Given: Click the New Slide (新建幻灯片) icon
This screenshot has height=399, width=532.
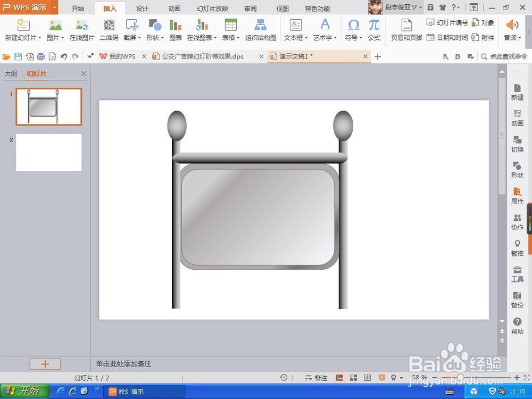Looking at the screenshot, I should pyautogui.click(x=23, y=25).
